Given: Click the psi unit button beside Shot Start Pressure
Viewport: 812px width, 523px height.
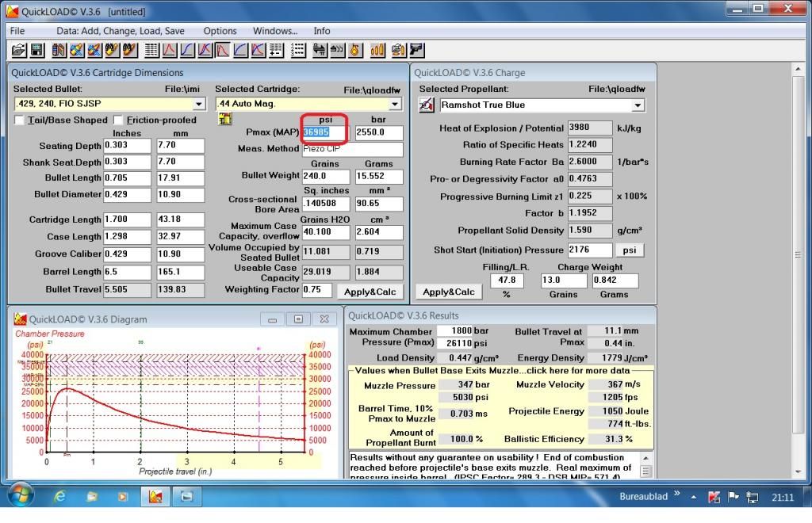Looking at the screenshot, I should (x=629, y=250).
